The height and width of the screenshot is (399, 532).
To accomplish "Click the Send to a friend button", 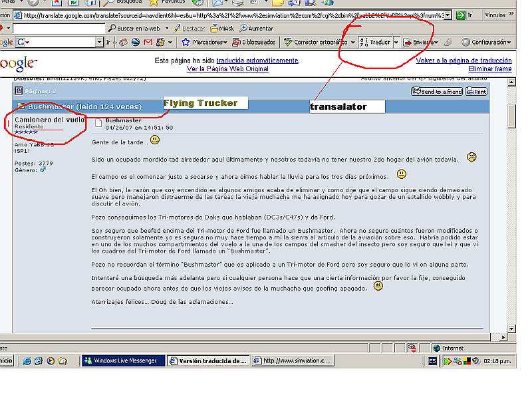I will 437,91.
